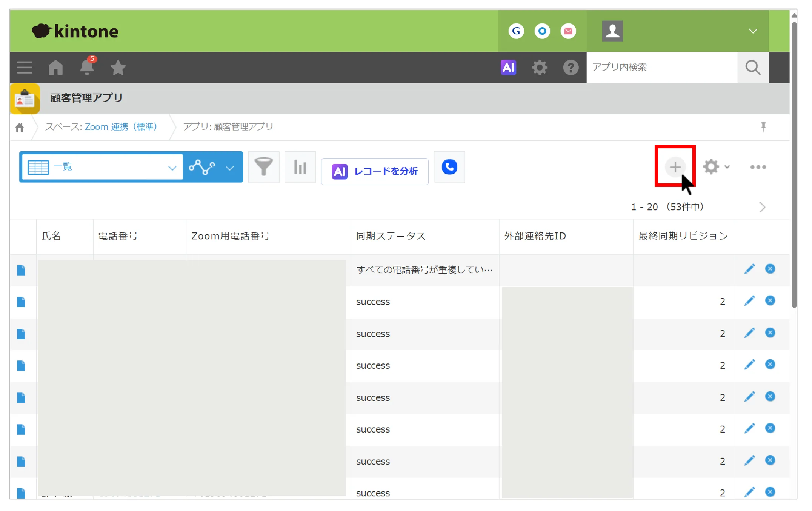Open the 顧客管理アプリ app icon
The width and height of the screenshot is (812, 511).
point(25,99)
